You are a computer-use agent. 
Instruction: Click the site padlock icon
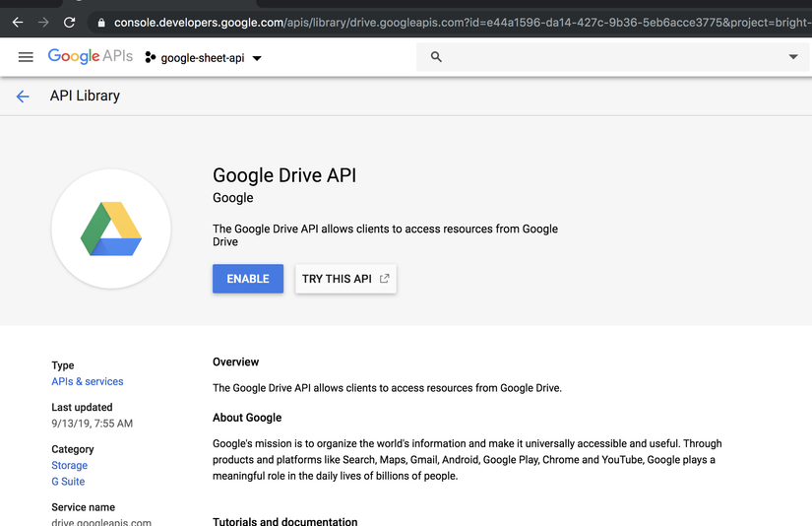(x=100, y=22)
